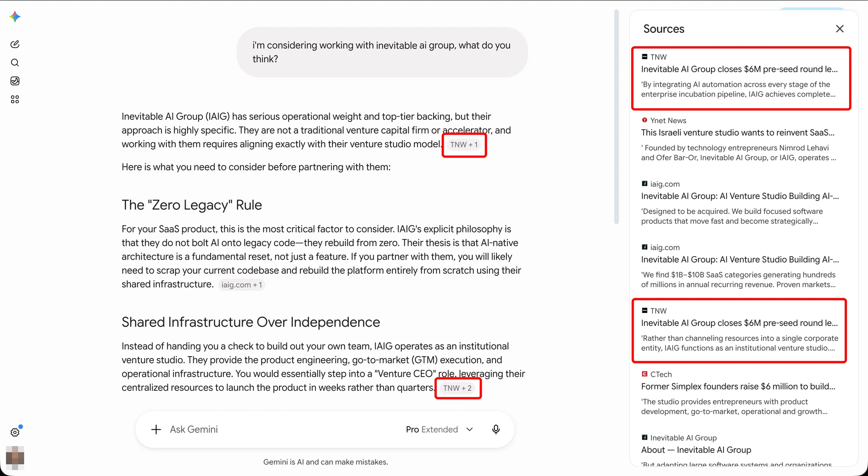This screenshot has width=868, height=476.
Task: Open the settings gear icon
Action: coord(15,432)
